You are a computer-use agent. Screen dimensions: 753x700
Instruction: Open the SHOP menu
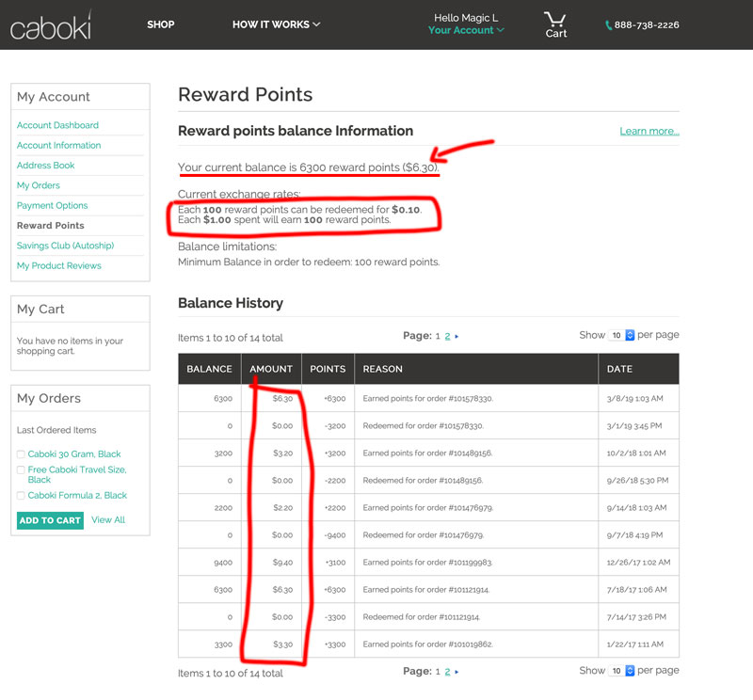[x=160, y=24]
